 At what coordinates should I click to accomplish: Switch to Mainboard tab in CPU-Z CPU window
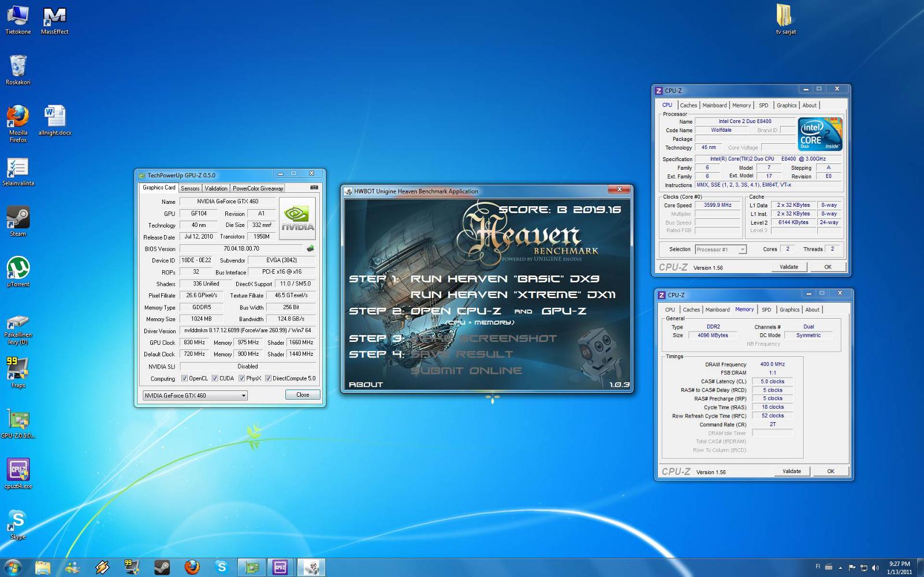(x=714, y=105)
